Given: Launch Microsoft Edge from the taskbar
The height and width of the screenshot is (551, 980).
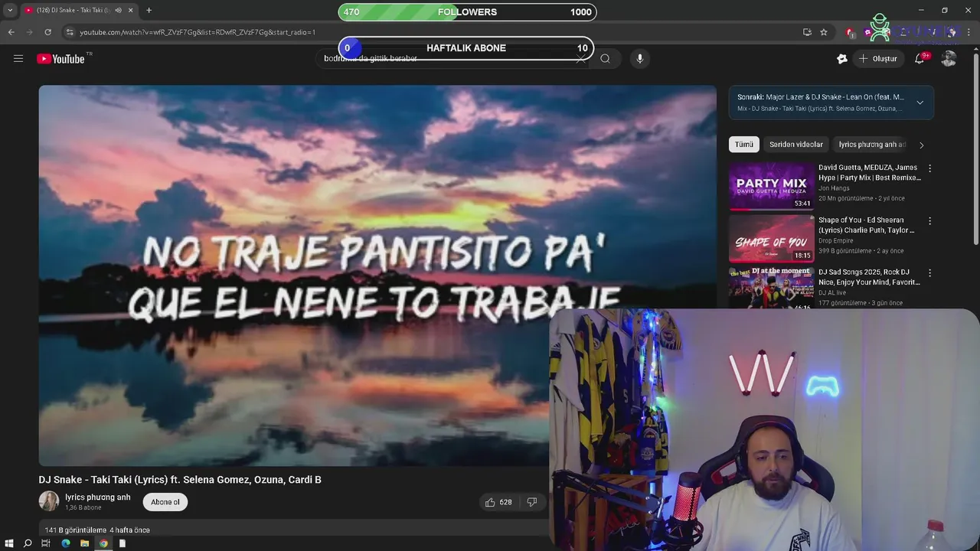Looking at the screenshot, I should (66, 543).
